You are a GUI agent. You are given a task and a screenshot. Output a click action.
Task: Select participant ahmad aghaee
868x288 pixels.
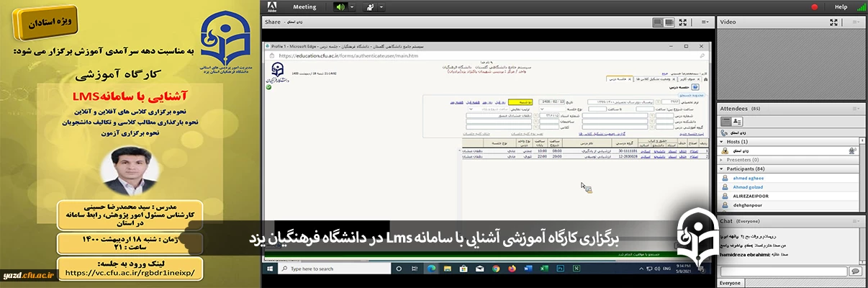pyautogui.click(x=749, y=178)
